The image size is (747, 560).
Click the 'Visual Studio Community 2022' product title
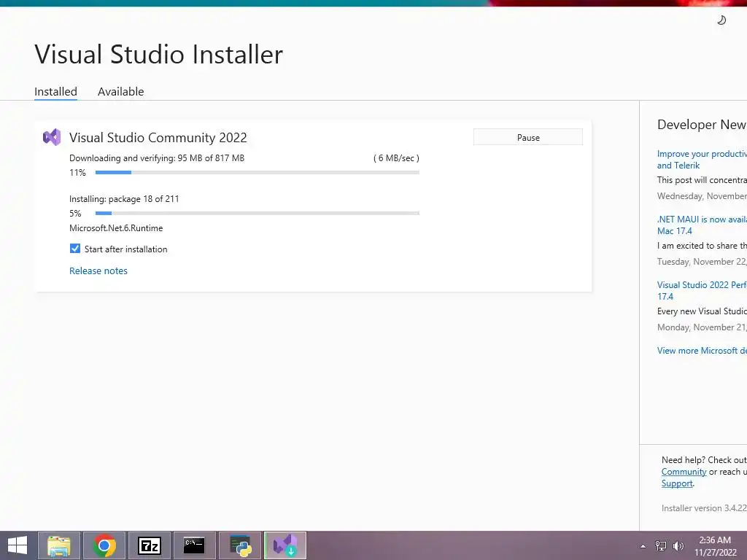158,138
